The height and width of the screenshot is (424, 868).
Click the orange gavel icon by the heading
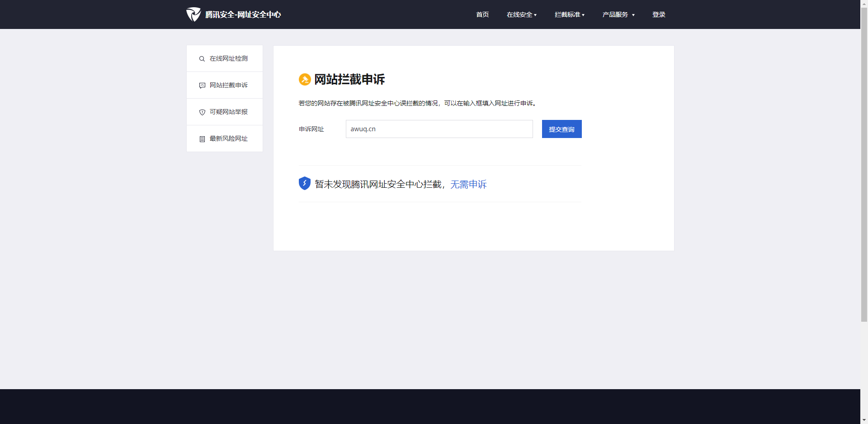coord(305,80)
